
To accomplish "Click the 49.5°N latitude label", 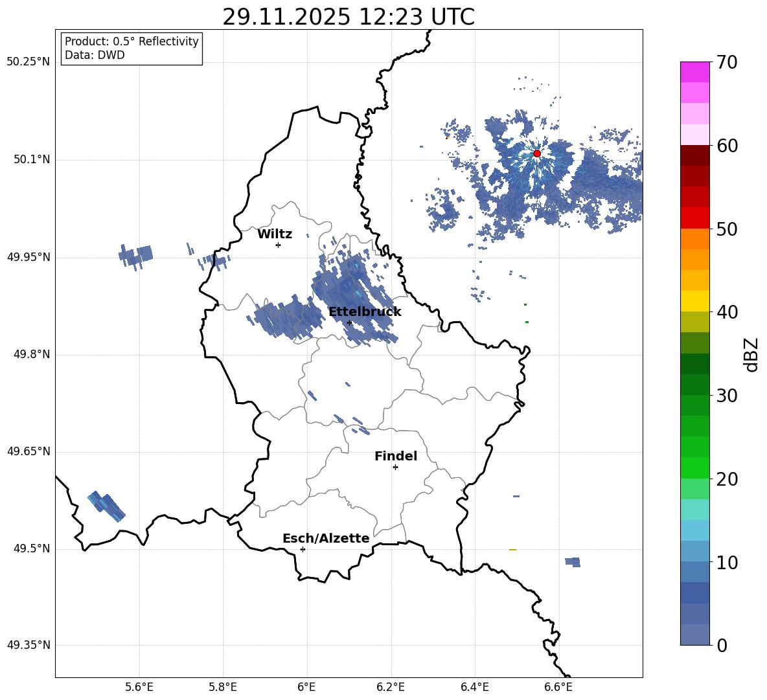I will 31,548.
